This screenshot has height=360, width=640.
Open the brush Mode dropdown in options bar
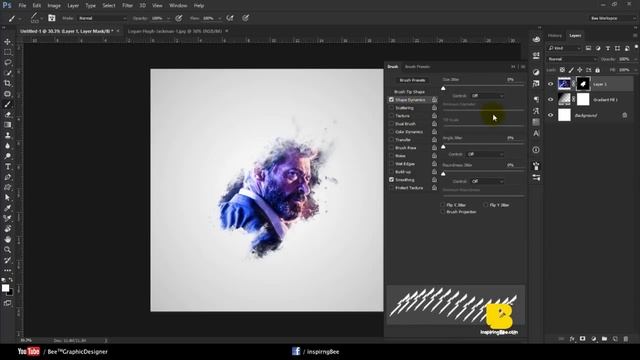point(102,18)
